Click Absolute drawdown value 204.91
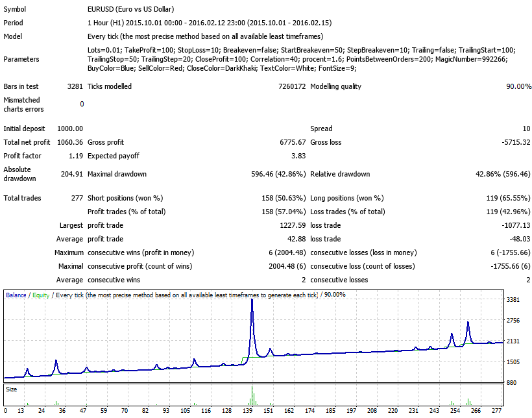532x418 pixels. coord(72,174)
